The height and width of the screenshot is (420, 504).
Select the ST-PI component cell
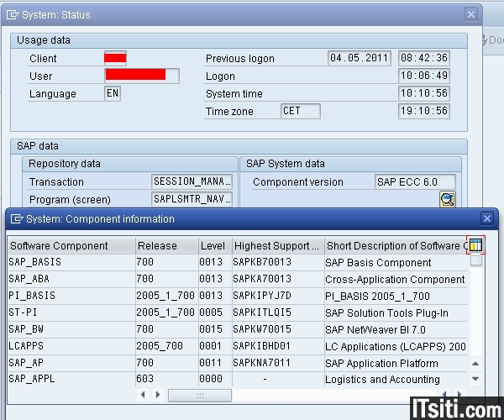click(71, 312)
